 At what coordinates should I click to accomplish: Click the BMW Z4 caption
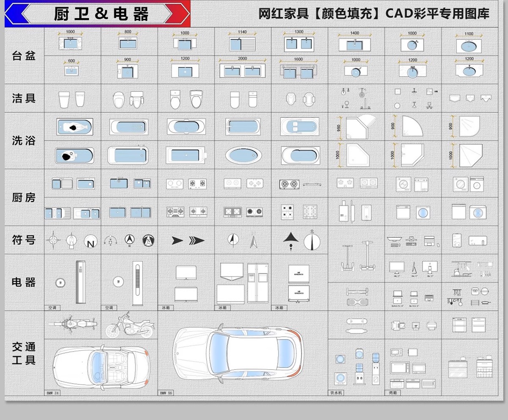click(53, 393)
